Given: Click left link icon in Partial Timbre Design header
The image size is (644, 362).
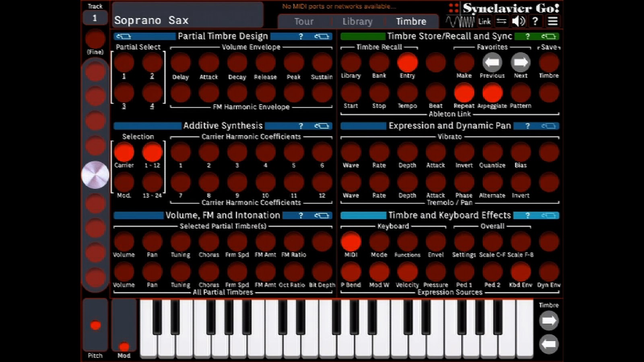Looking at the screenshot, I should point(123,36).
